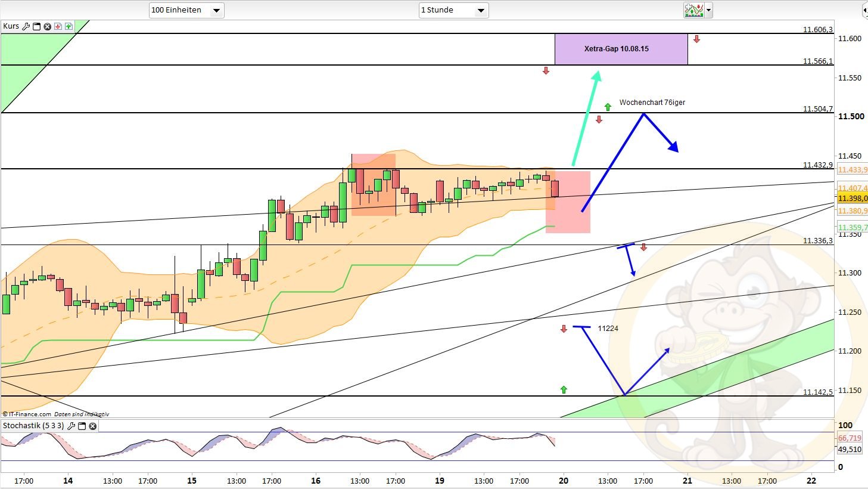The image size is (868, 489).
Task: Click green up-arrow icon in Kurs header
Action: 69,26
